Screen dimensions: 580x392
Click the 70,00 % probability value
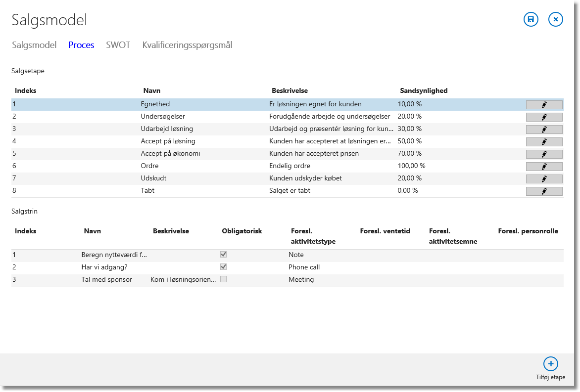(x=409, y=153)
